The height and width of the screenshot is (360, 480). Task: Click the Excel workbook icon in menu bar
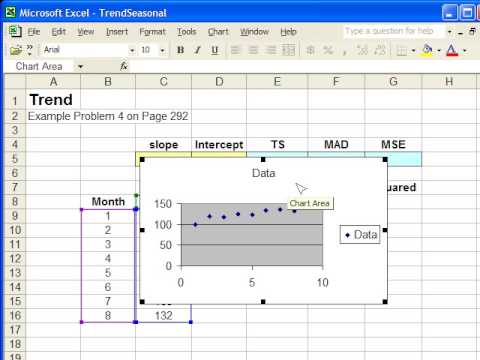point(15,32)
